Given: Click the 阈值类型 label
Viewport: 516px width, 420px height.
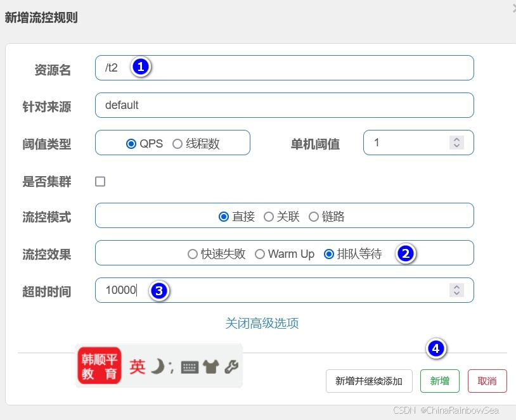Looking at the screenshot, I should click(x=47, y=144).
